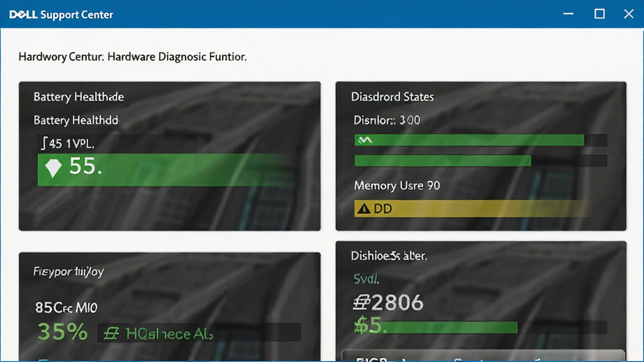644x362 pixels.
Task: Click the Svdl. label
Action: (x=366, y=279)
